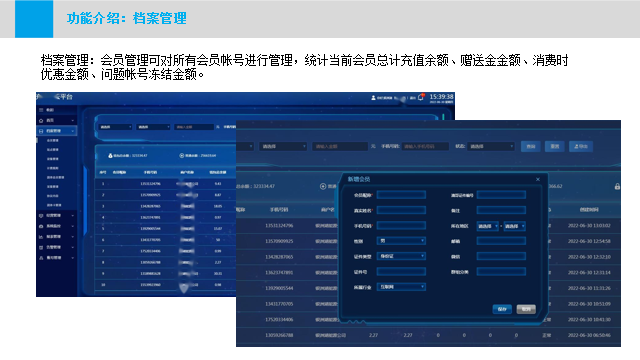Click phone number 13929005544 in the front window table
The width and height of the screenshot is (640, 360).
[279, 288]
